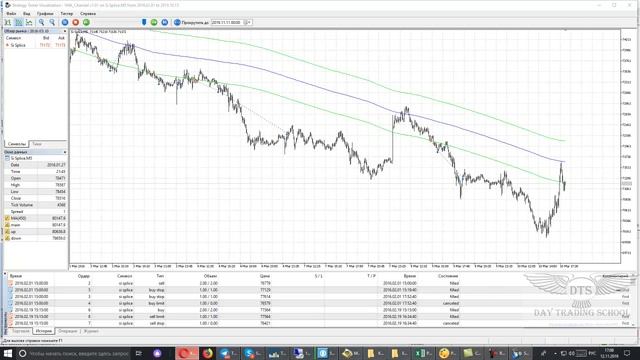
Task: Click the 'main' indicator line icon
Action: 7,225
